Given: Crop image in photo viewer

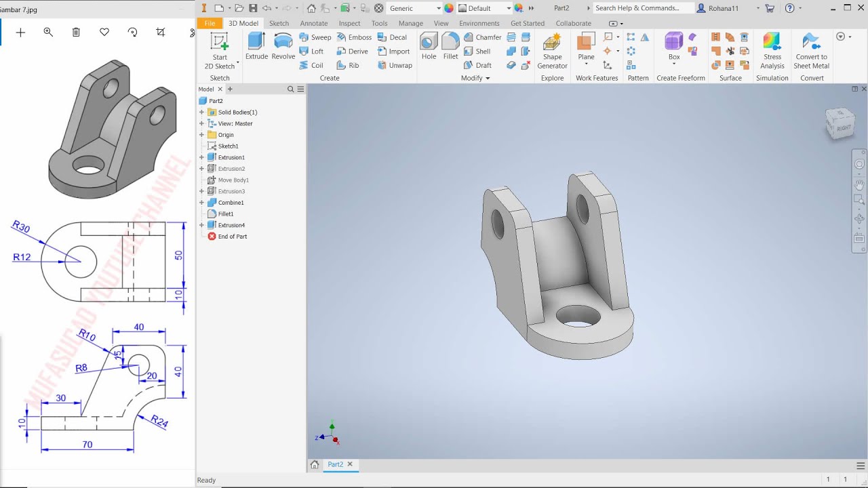Looking at the screenshot, I should coord(160,32).
